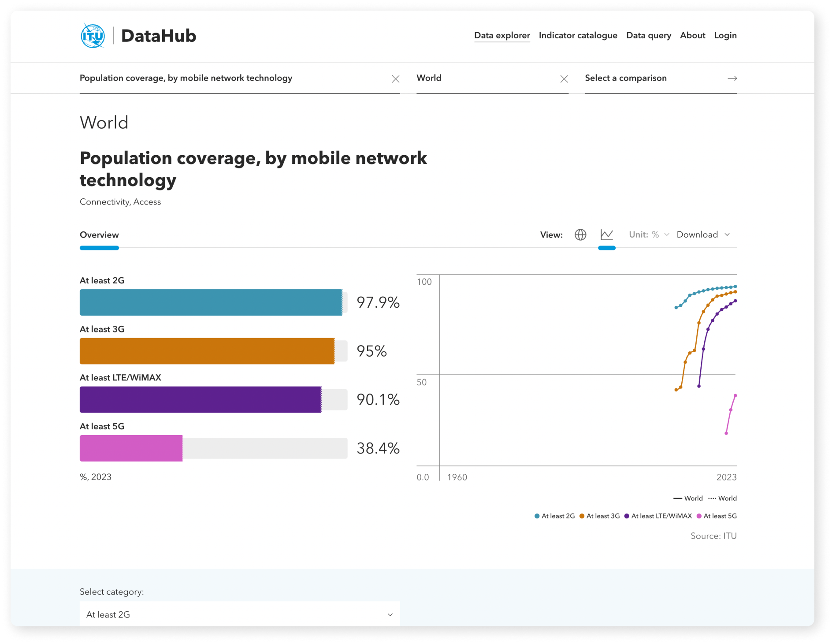Select the line chart view icon
The image size is (832, 644).
click(x=606, y=235)
